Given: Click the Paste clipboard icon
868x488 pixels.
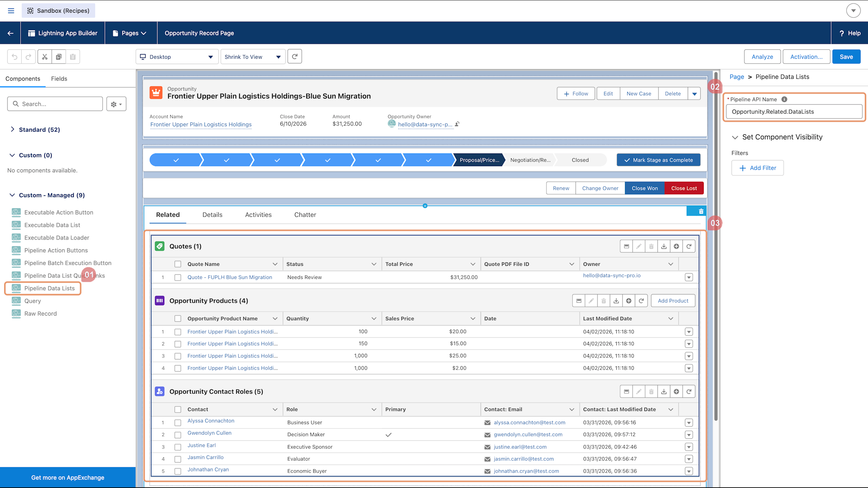Looking at the screenshot, I should click(x=73, y=56).
